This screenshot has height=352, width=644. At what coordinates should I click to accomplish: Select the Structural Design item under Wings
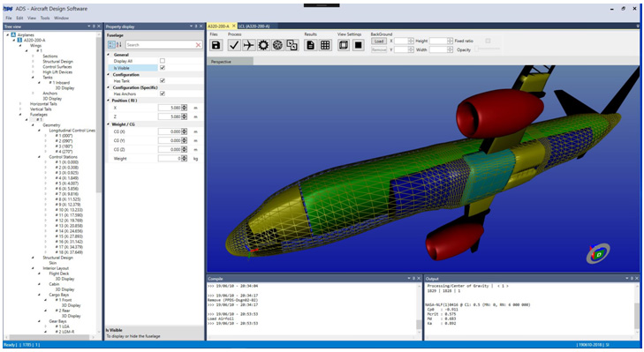[58, 61]
